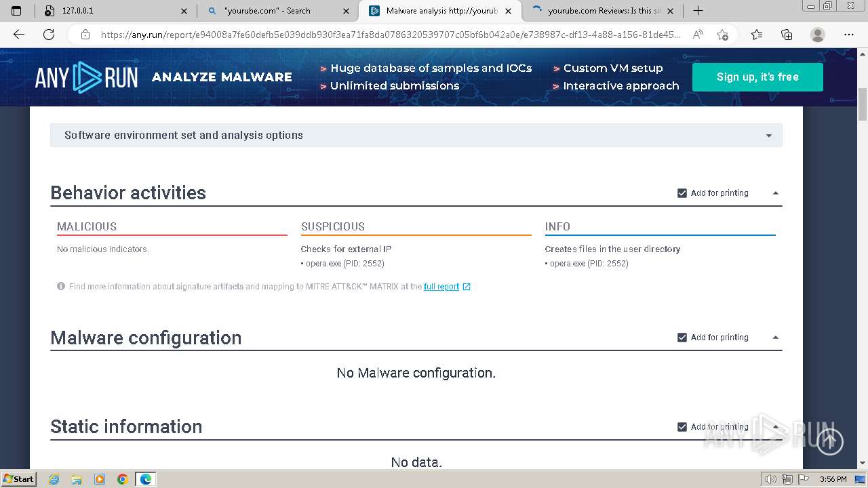
Task: Click the address bar URL field
Action: pos(390,35)
